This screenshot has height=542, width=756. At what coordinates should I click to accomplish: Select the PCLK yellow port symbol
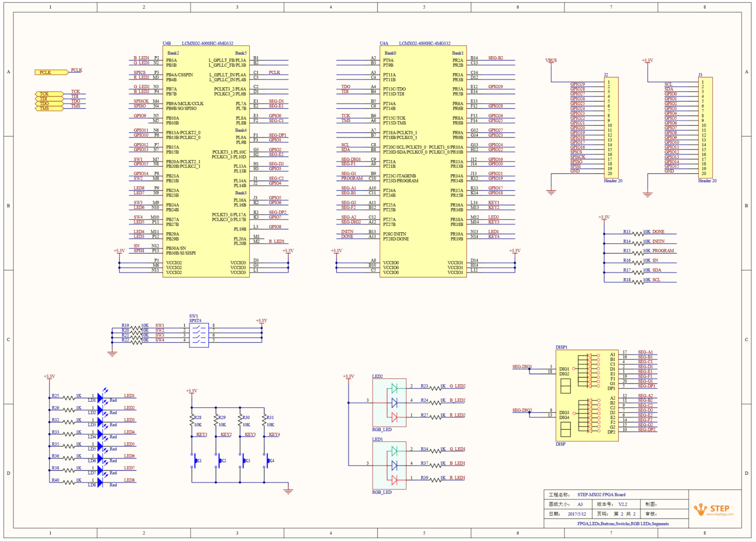(x=51, y=72)
